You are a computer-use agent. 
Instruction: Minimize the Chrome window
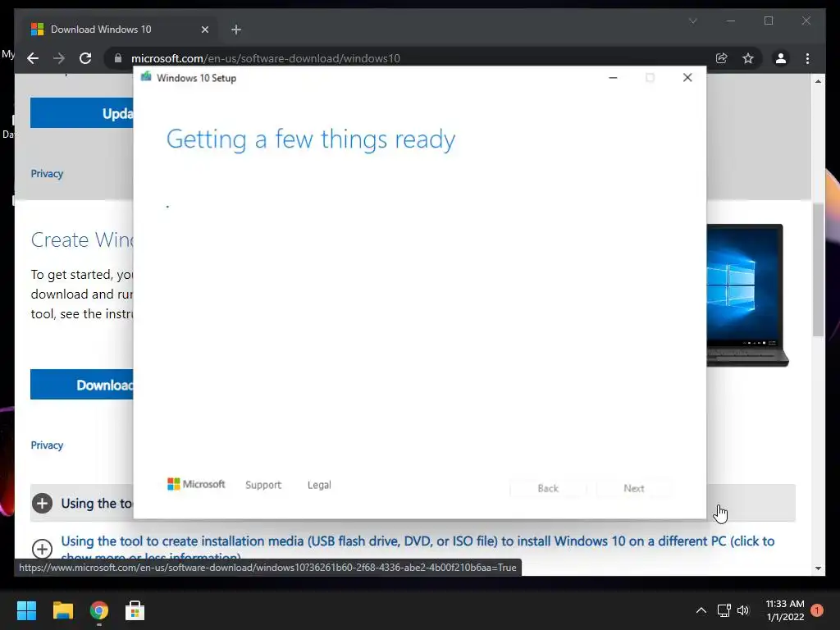[x=731, y=21]
